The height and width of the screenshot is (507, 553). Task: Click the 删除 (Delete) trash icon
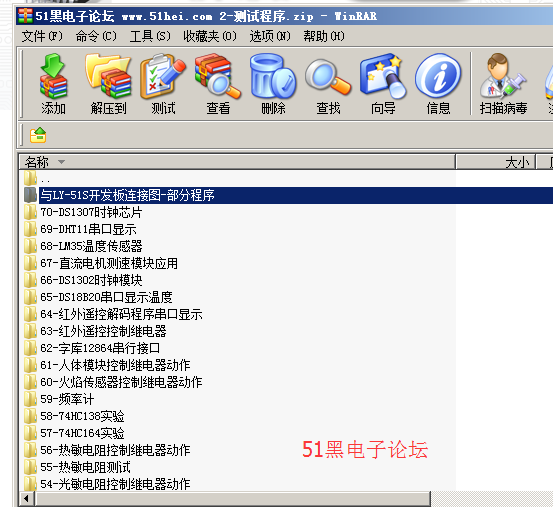tap(273, 84)
